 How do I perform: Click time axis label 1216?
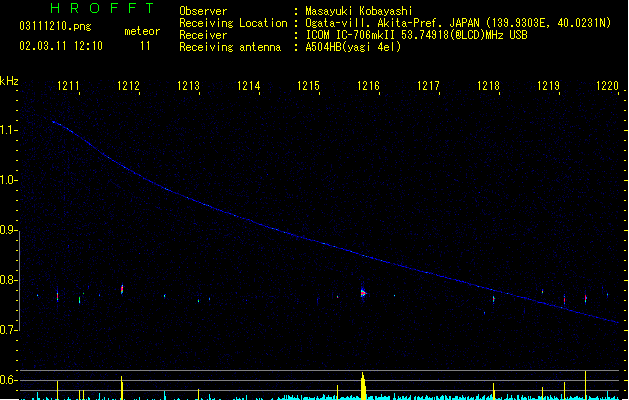(x=368, y=86)
